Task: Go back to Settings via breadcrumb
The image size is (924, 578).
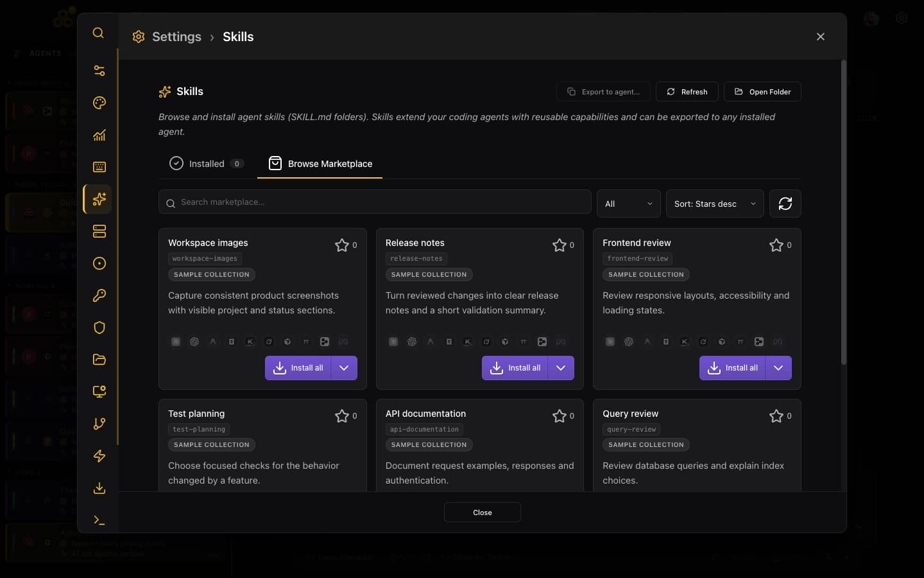Action: tap(176, 37)
